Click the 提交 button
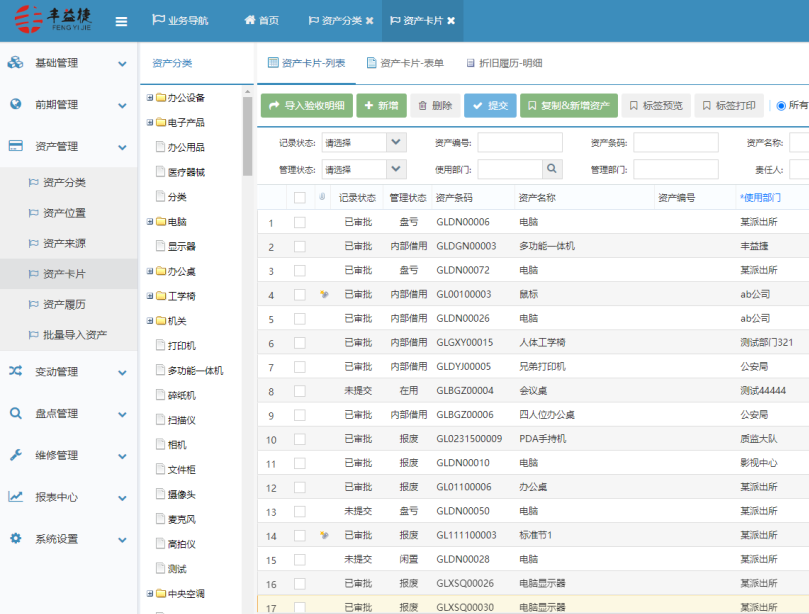The image size is (809, 614). [x=490, y=105]
